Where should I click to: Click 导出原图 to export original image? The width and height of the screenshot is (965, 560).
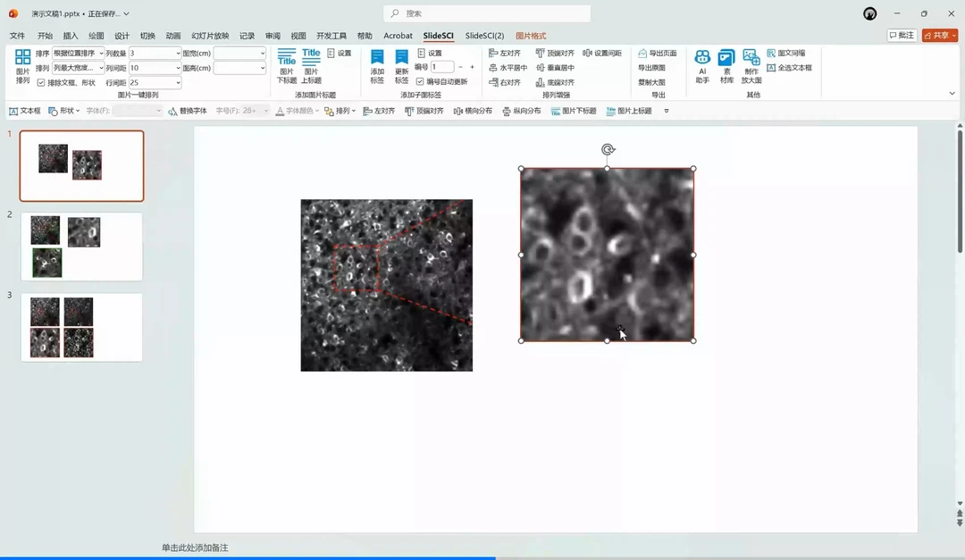point(651,68)
